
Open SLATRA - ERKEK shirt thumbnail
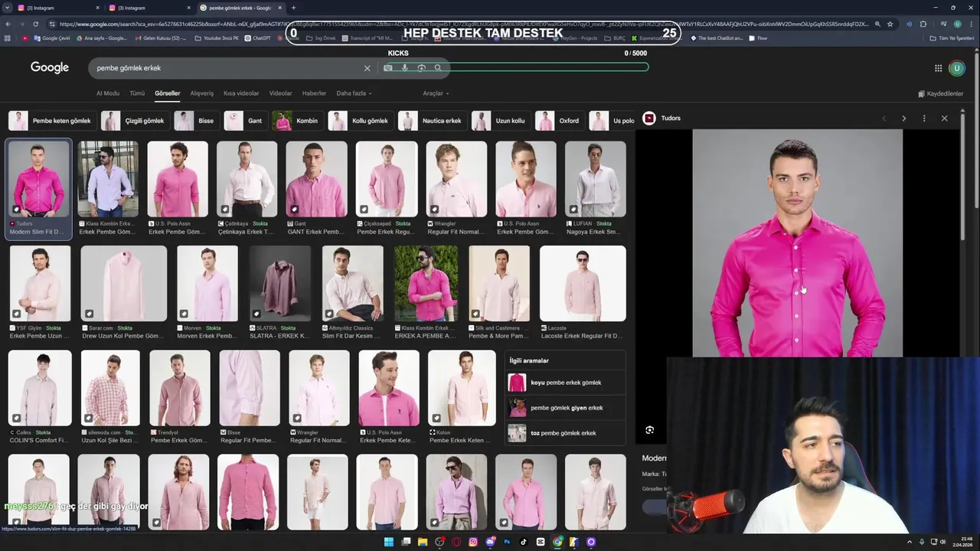279,283
